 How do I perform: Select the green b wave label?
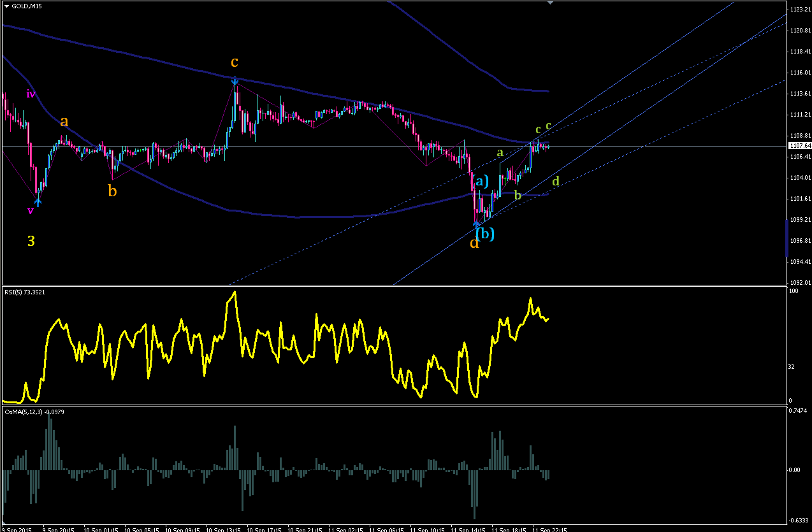coord(518,194)
